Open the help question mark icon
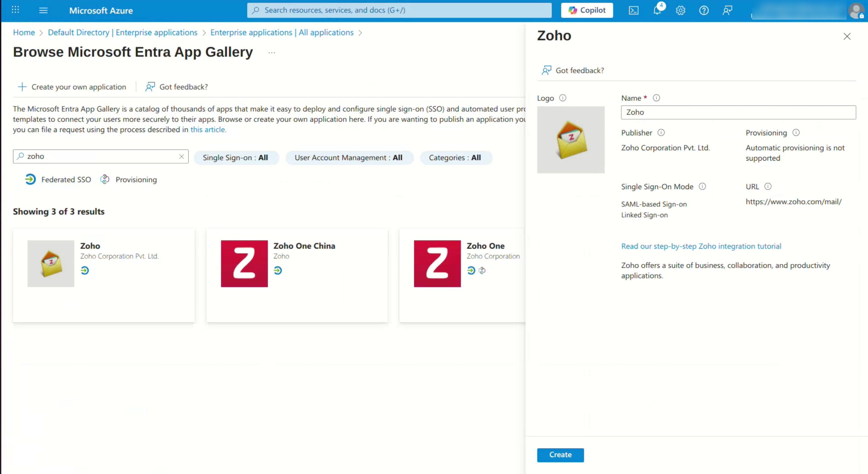Screen dimensions: 868x474 [704, 10]
